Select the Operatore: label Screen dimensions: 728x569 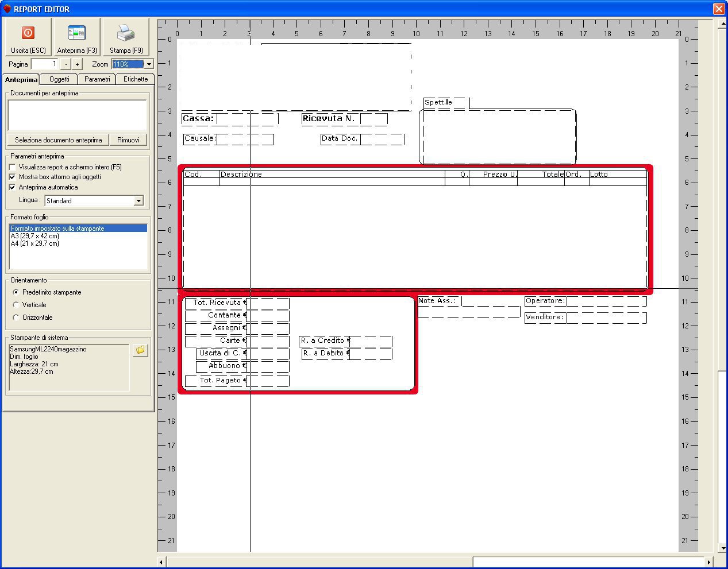coord(545,301)
